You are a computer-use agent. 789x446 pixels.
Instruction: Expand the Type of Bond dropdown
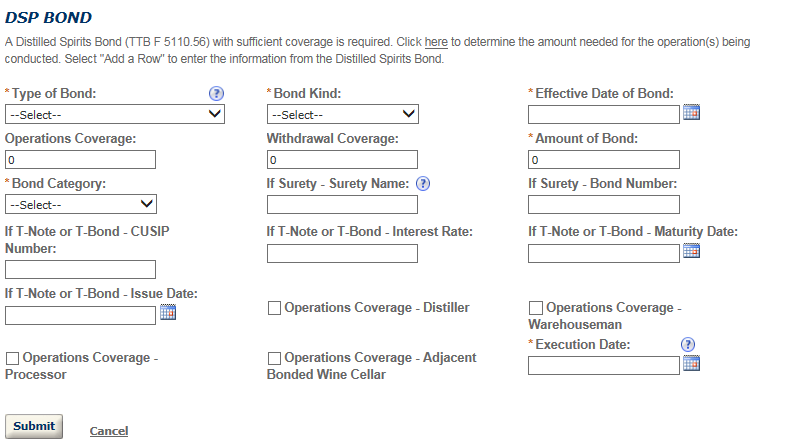pos(115,114)
